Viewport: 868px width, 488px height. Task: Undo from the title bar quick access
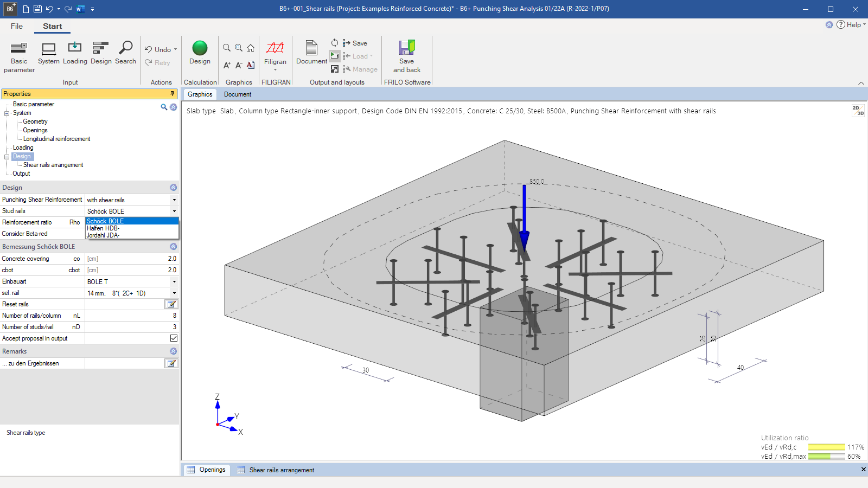[49, 9]
